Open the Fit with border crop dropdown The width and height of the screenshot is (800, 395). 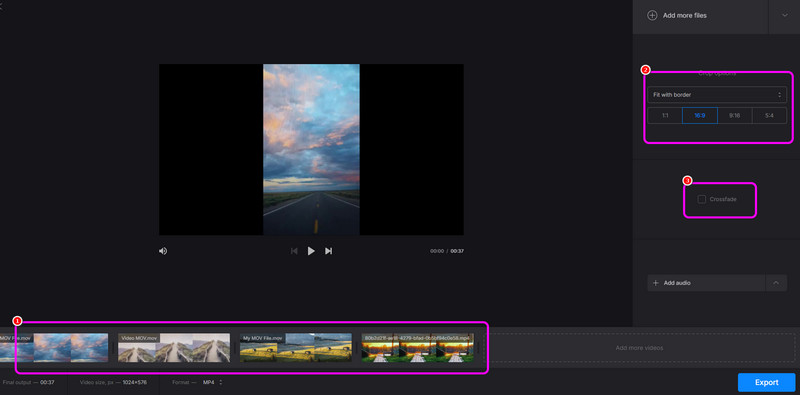(717, 95)
